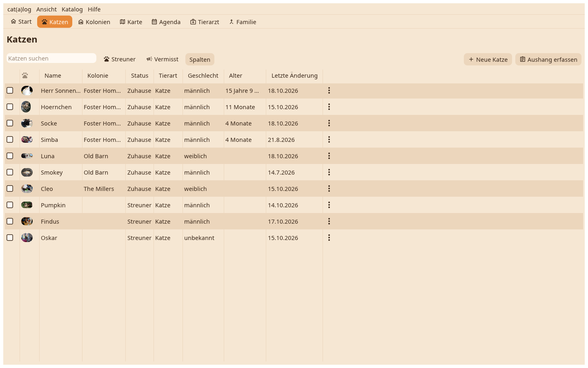Open the Katalog menu
This screenshot has width=588, height=368.
(x=72, y=9)
